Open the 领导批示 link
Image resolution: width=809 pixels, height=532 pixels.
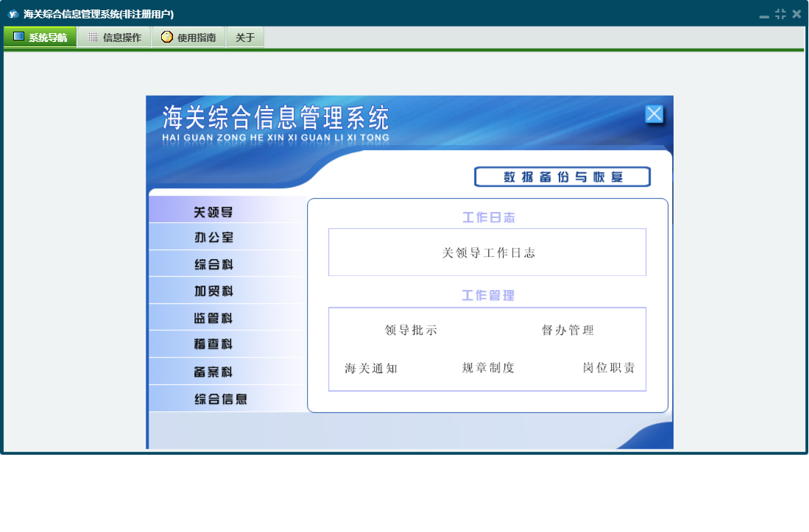point(411,330)
